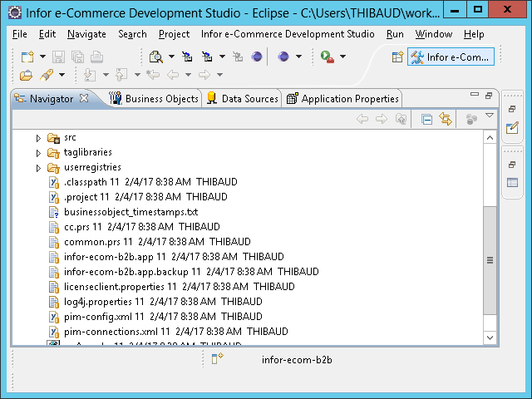Image resolution: width=532 pixels, height=399 pixels.
Task: Expand the src folder
Action: coord(38,138)
